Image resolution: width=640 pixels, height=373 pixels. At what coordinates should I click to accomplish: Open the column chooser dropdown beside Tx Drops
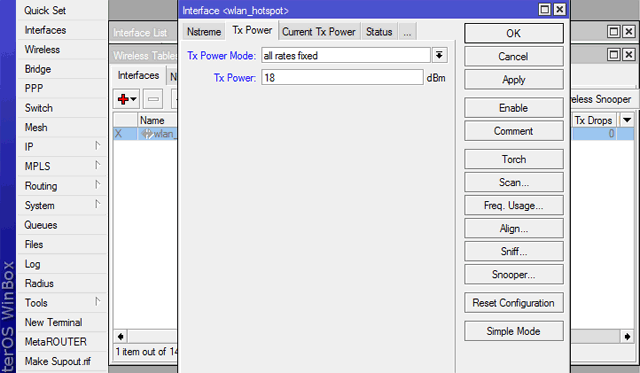click(x=627, y=120)
